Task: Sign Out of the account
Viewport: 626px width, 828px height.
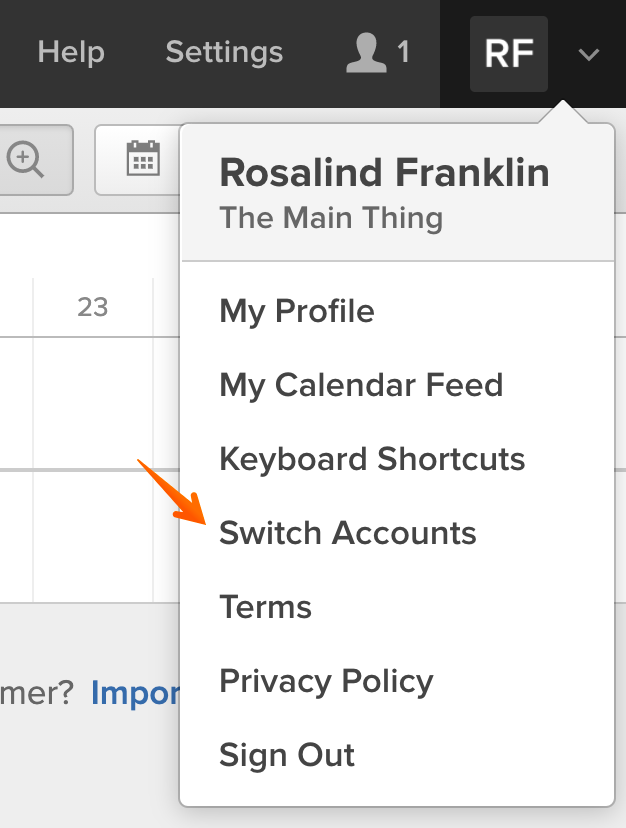Action: pyautogui.click(x=286, y=754)
